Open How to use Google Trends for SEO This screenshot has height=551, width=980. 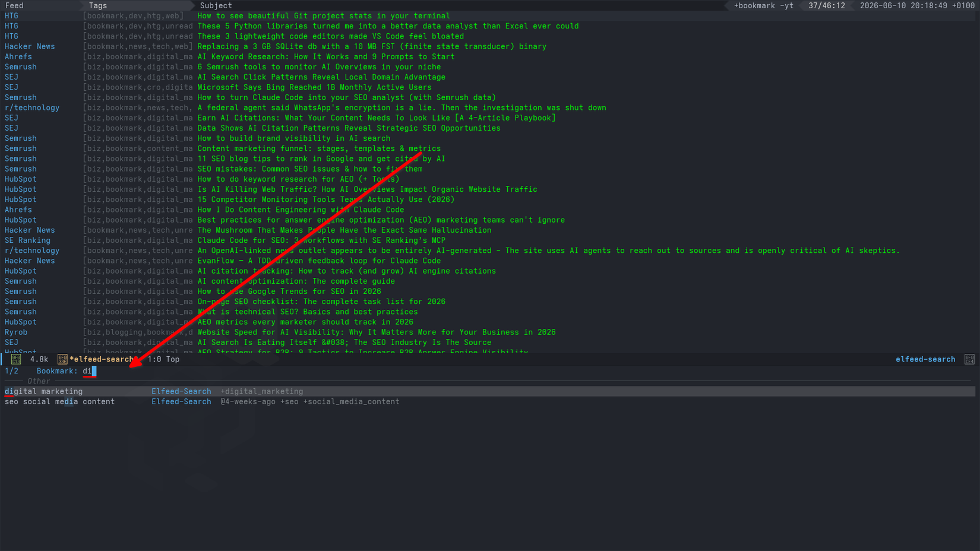(289, 292)
